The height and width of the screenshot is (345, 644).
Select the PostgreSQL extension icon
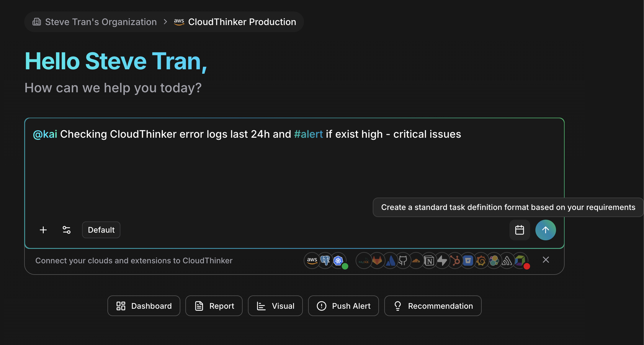click(x=325, y=261)
